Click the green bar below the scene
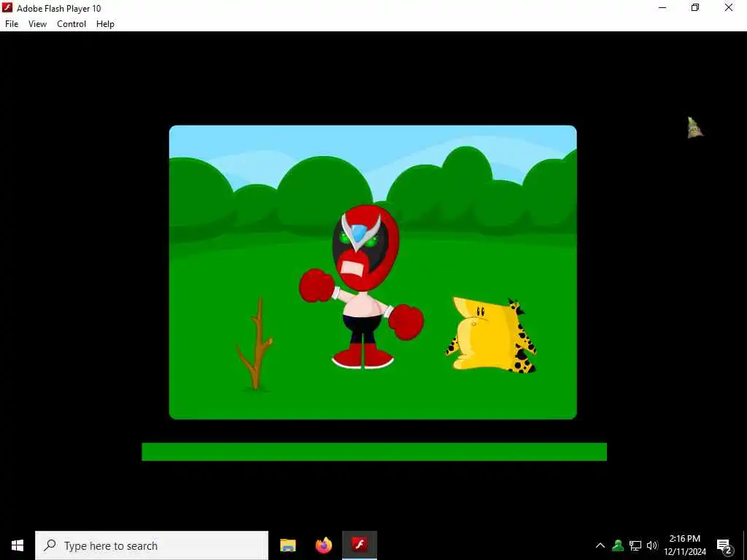Image resolution: width=747 pixels, height=560 pixels. 374,451
